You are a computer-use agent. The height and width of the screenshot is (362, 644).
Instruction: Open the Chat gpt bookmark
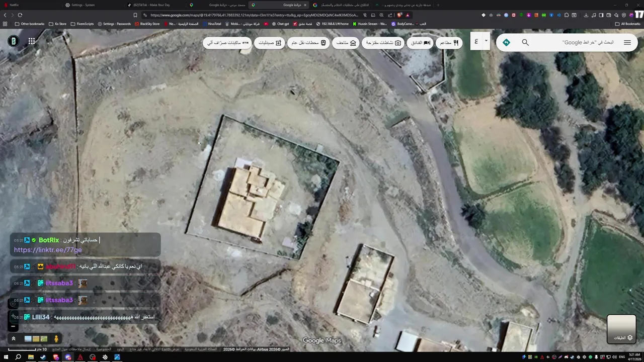281,24
